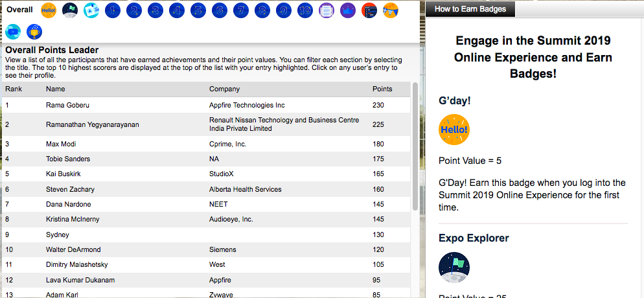Click the G'day! section heading
644x298 pixels.
454,100
